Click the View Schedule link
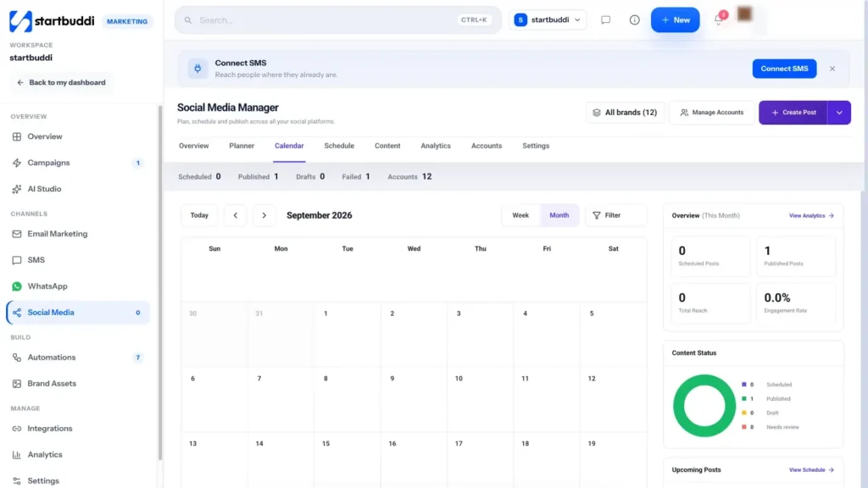This screenshot has height=488, width=868. pyautogui.click(x=811, y=469)
